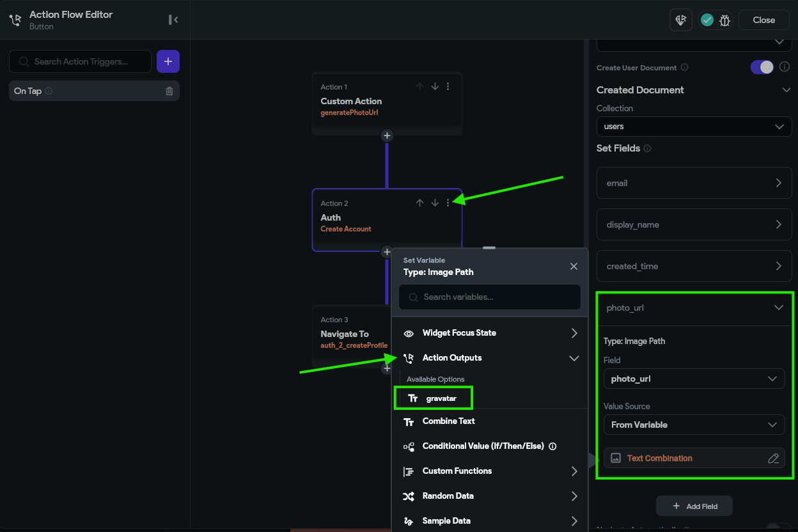This screenshot has width=798, height=532.
Task: Click the green checkmark status icon
Action: pyautogui.click(x=707, y=20)
